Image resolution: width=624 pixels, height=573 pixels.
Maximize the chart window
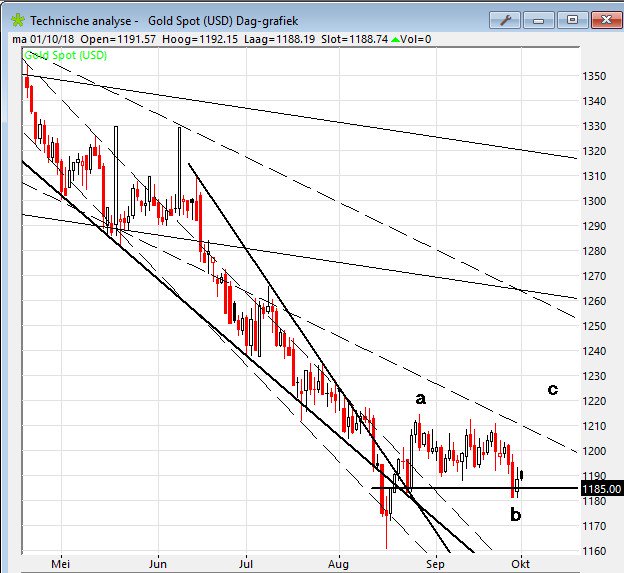(x=572, y=20)
